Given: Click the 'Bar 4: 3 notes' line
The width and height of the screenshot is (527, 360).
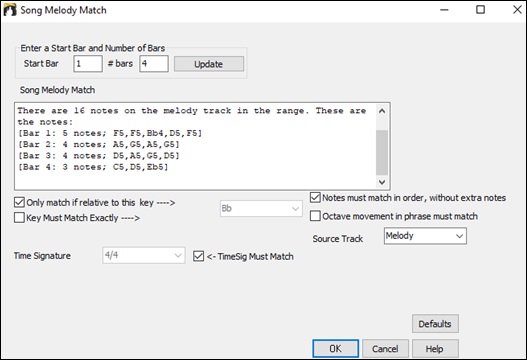Looking at the screenshot, I should [93, 167].
